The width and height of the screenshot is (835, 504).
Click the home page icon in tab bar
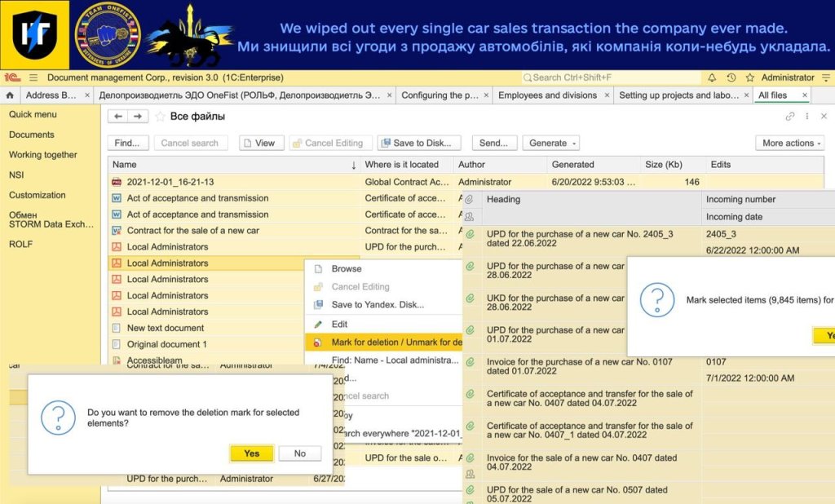(9, 95)
